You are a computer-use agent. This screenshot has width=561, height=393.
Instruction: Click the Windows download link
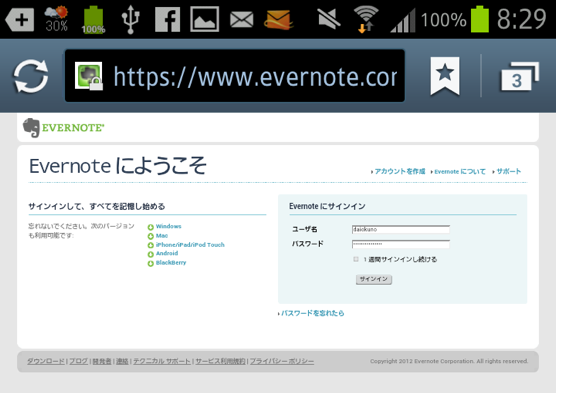click(169, 226)
